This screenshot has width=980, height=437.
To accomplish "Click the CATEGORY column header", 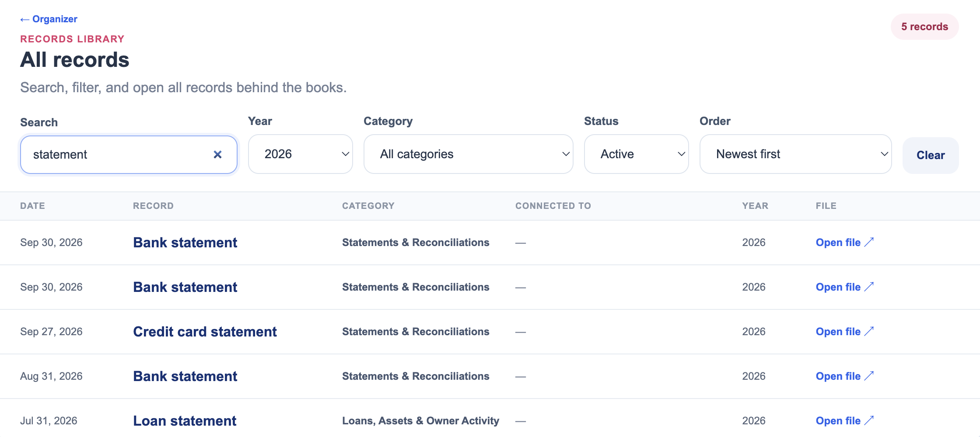I will [368, 206].
